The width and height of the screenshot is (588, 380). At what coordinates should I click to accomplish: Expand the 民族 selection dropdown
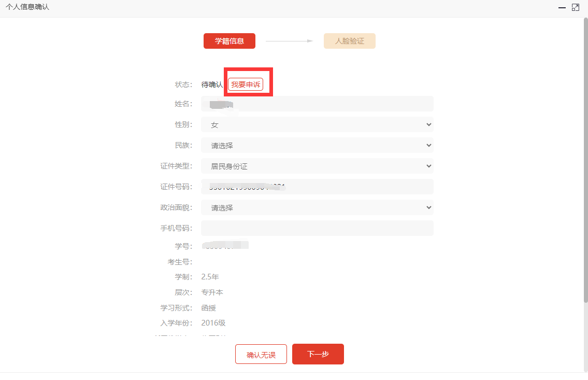pos(317,145)
